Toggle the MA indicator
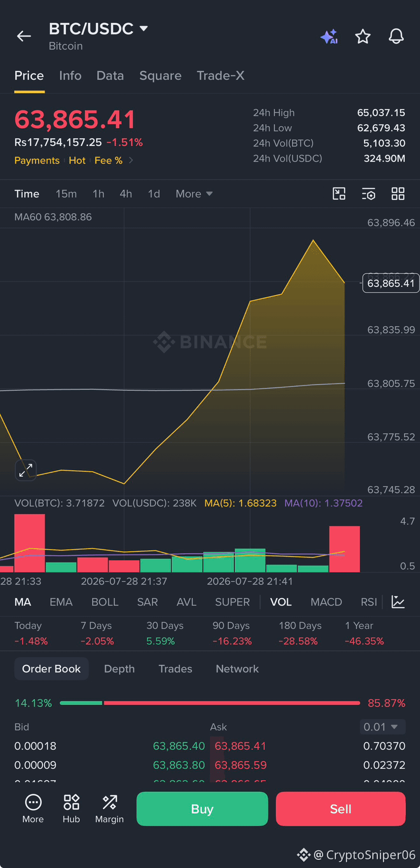420x868 pixels. click(x=23, y=602)
